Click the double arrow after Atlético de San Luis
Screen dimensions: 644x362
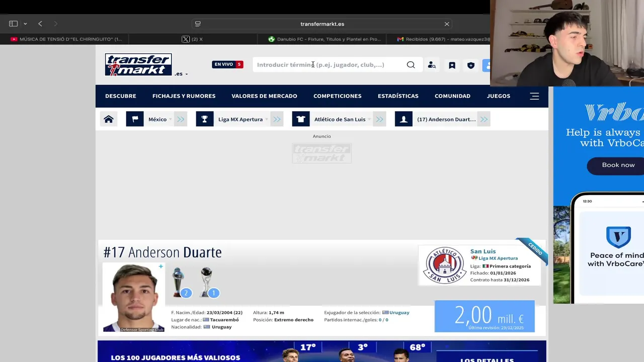(379, 119)
